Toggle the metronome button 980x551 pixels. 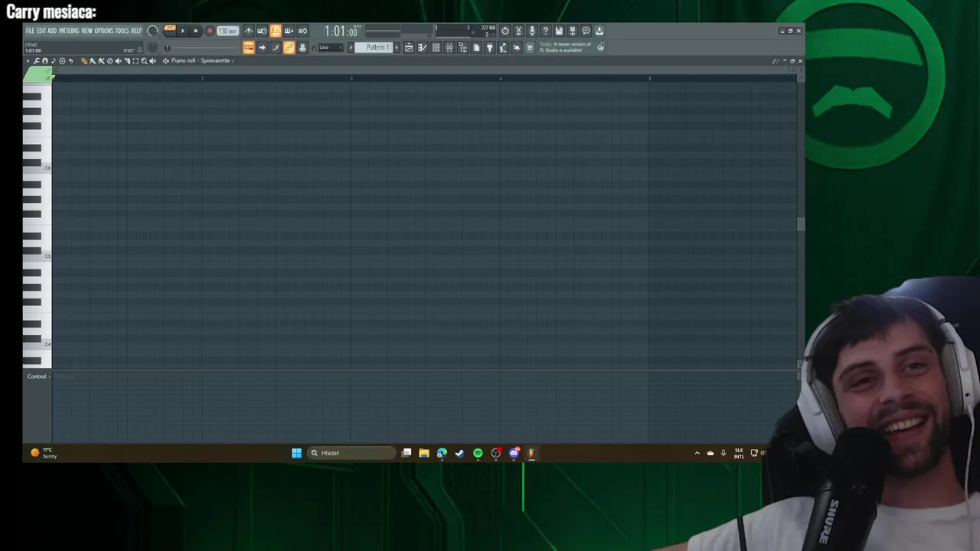coord(249,31)
